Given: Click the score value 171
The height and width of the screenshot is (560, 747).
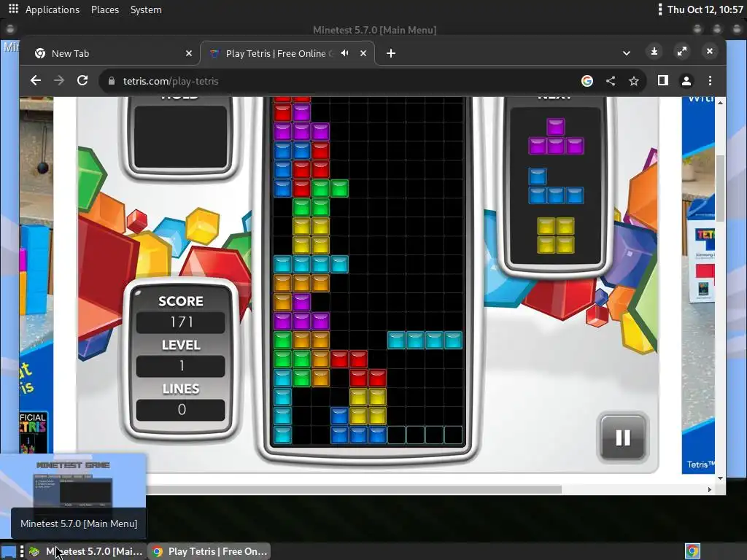Looking at the screenshot, I should pyautogui.click(x=181, y=322).
